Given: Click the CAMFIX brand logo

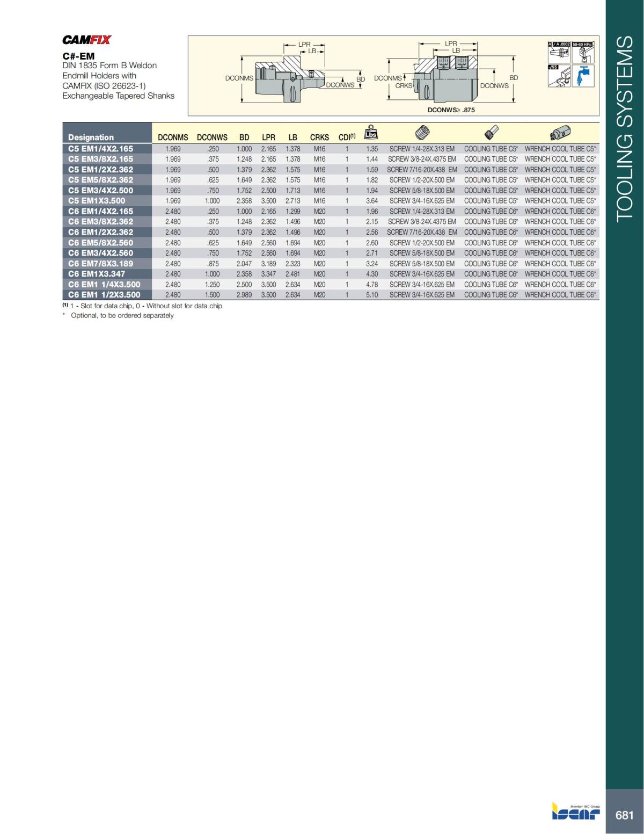Looking at the screenshot, I should pyautogui.click(x=87, y=39).
